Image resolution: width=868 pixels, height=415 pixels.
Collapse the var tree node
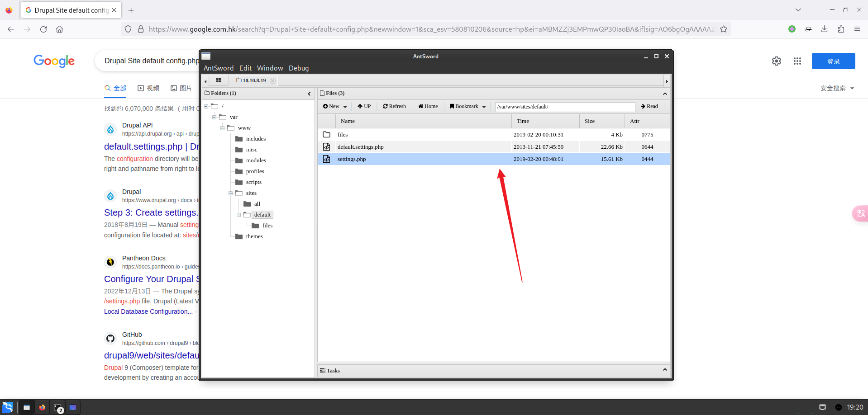[x=215, y=117]
